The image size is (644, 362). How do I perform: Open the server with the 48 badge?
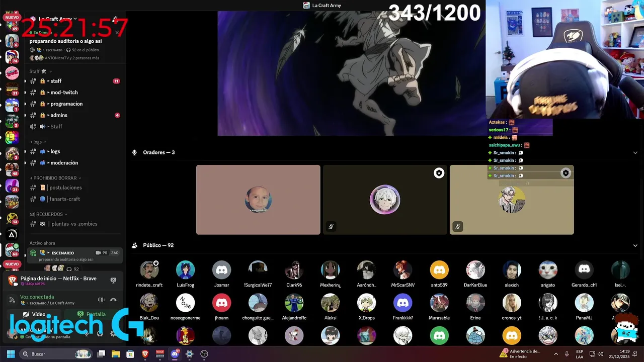(12, 169)
